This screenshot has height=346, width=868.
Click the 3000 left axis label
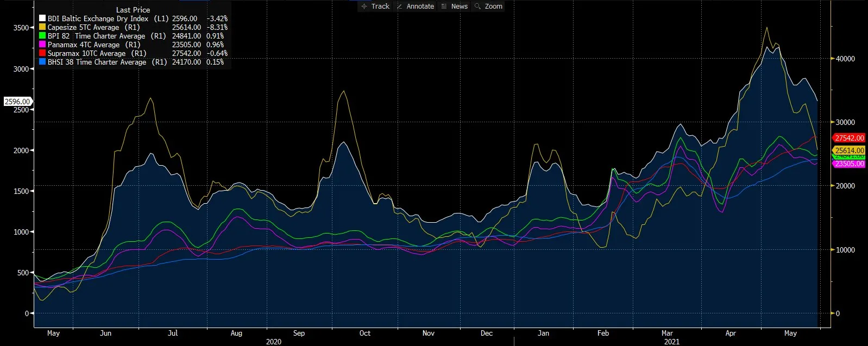pyautogui.click(x=21, y=69)
